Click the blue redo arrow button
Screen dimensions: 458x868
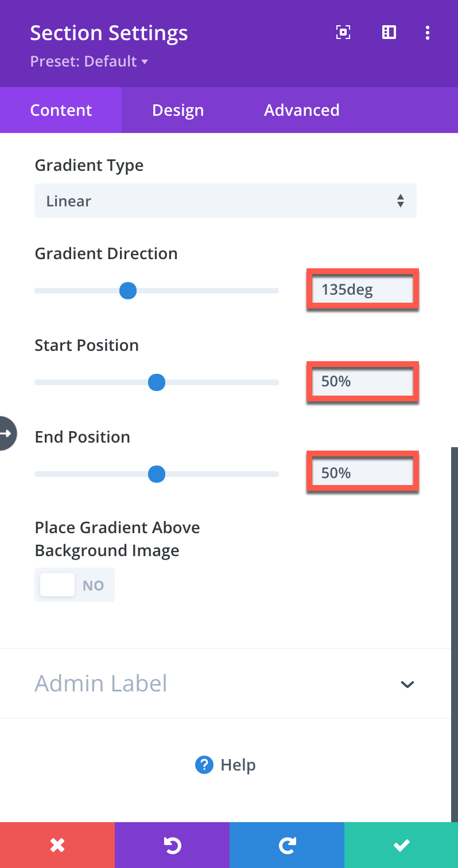tap(287, 845)
